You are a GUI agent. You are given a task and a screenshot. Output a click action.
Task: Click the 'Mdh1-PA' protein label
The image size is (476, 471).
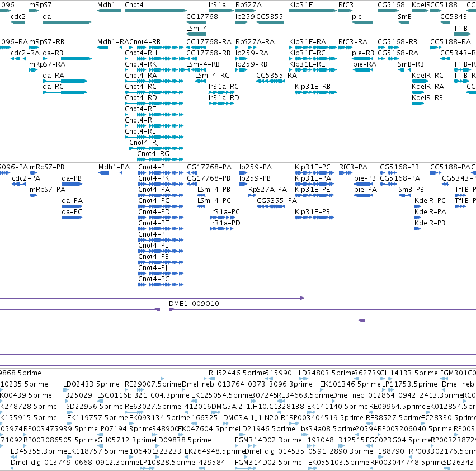point(114,167)
